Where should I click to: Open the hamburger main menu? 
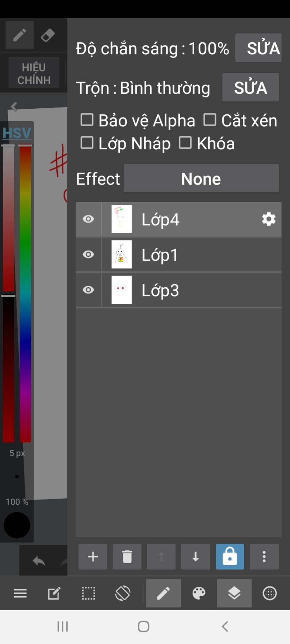20,593
